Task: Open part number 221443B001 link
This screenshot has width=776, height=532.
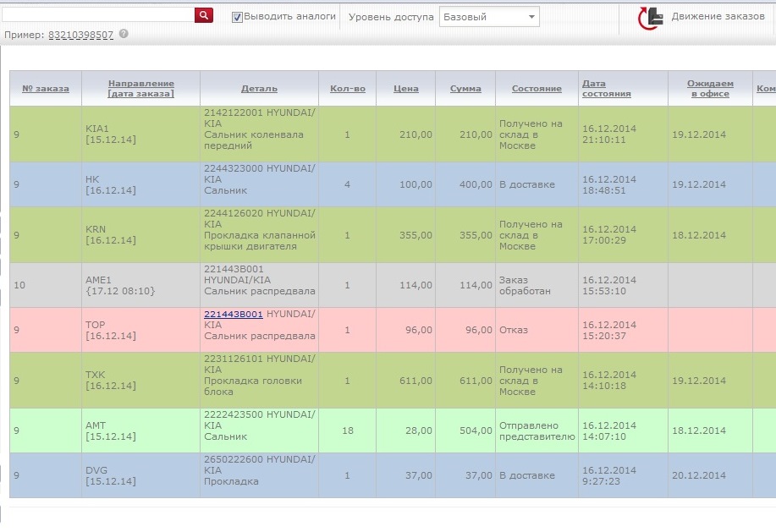Action: 234,314
